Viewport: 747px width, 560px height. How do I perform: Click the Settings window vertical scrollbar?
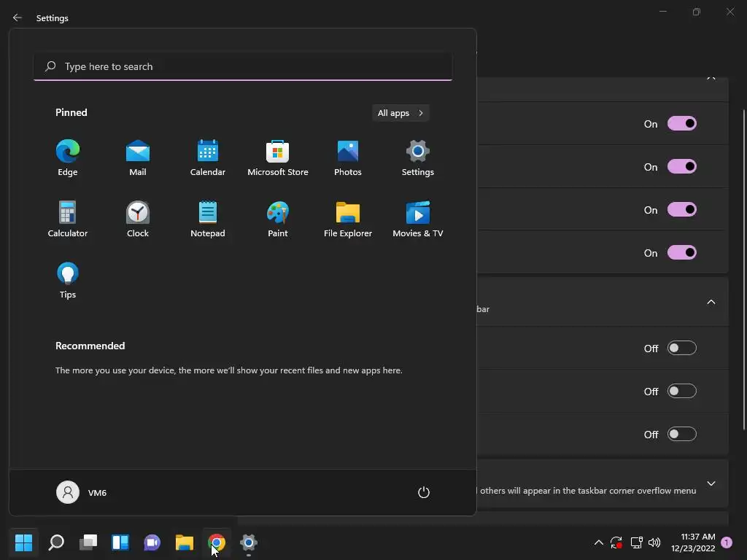click(744, 270)
